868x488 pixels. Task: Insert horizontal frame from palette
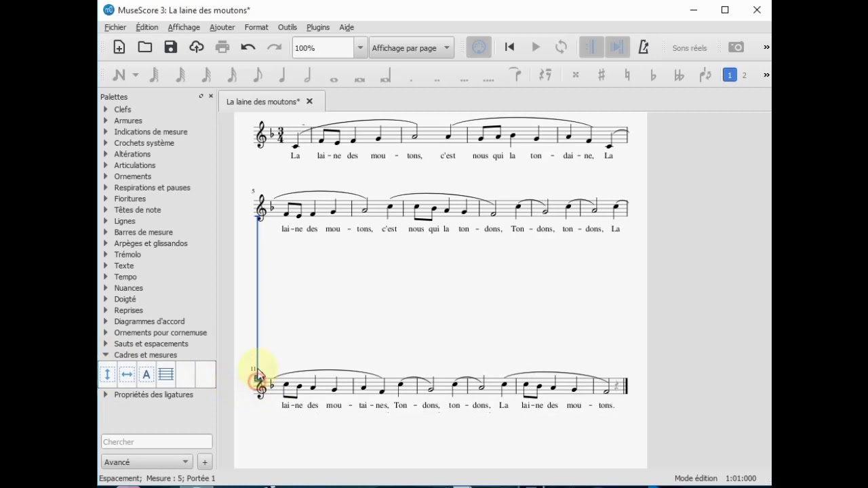(127, 375)
